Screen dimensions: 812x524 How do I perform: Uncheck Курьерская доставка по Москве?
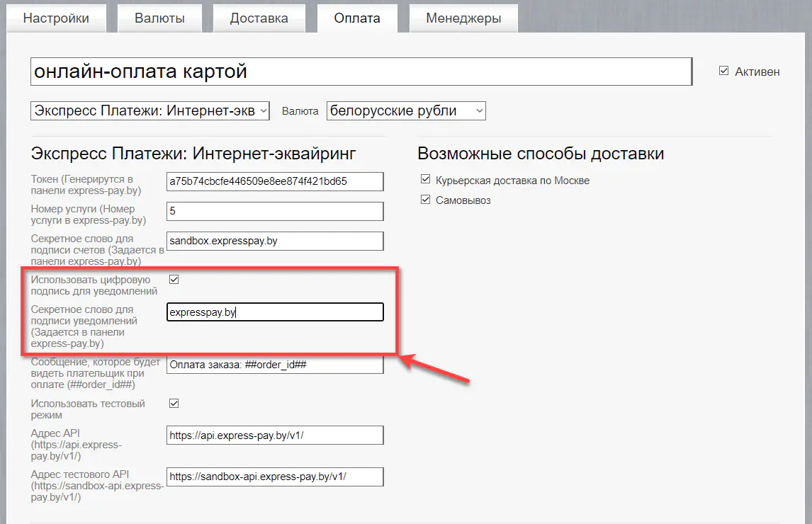(425, 180)
